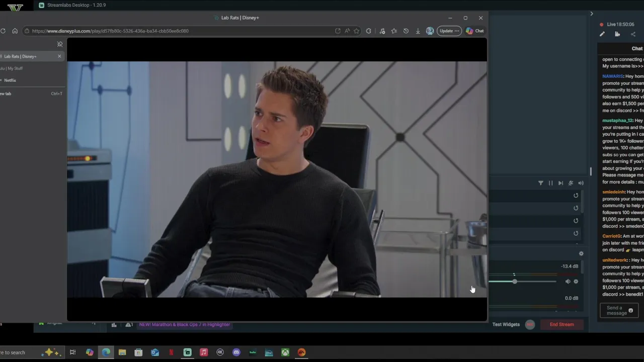The image size is (644, 362).
Task: Repeat the third event alert
Action: pyautogui.click(x=576, y=221)
